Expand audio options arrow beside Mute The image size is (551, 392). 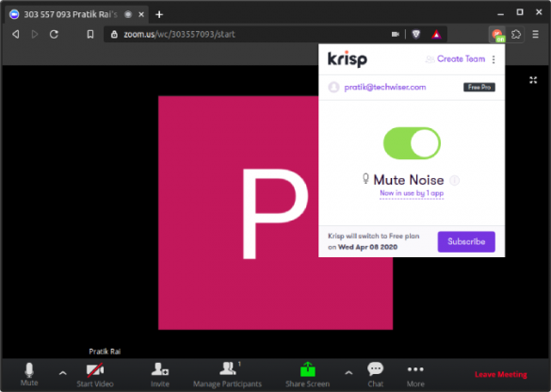(62, 373)
